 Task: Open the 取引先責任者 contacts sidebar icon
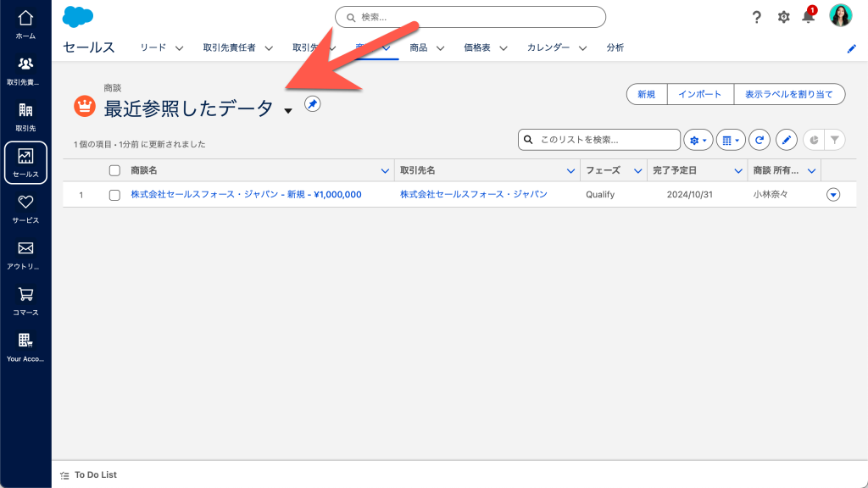click(25, 71)
